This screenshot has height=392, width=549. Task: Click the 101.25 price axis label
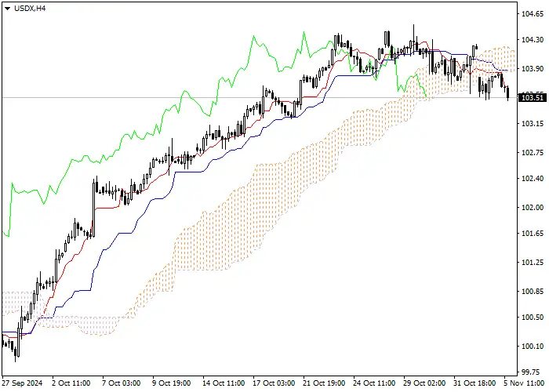click(533, 263)
